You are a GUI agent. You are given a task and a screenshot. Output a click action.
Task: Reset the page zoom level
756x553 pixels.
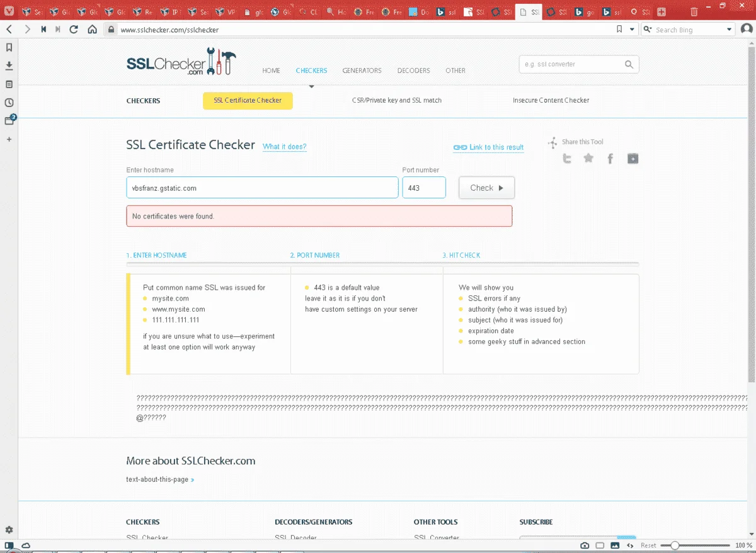(x=648, y=545)
